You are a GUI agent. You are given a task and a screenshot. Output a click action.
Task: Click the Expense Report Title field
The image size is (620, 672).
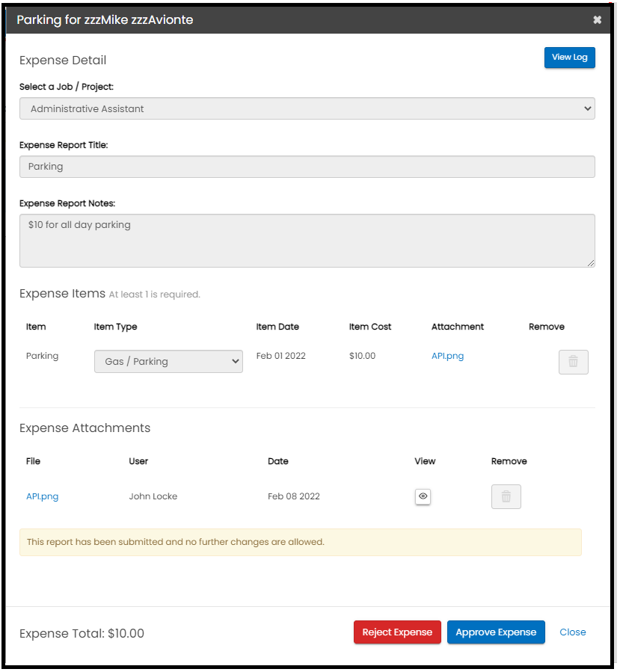point(307,167)
